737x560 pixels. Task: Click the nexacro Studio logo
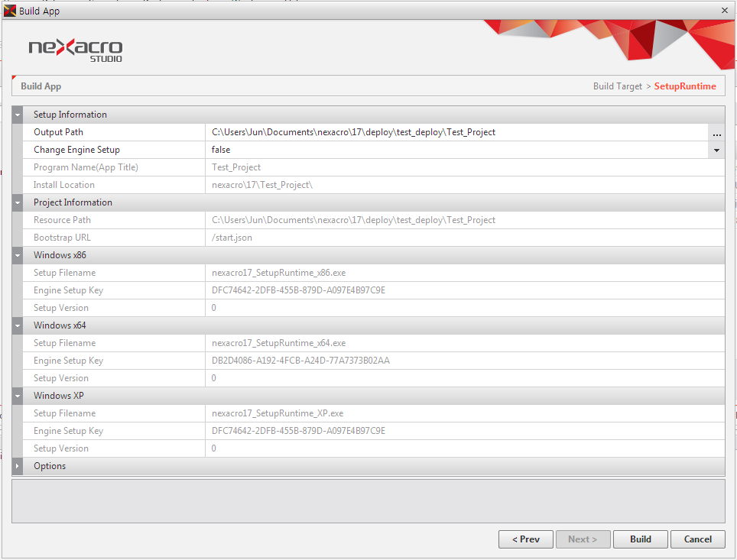[75, 49]
